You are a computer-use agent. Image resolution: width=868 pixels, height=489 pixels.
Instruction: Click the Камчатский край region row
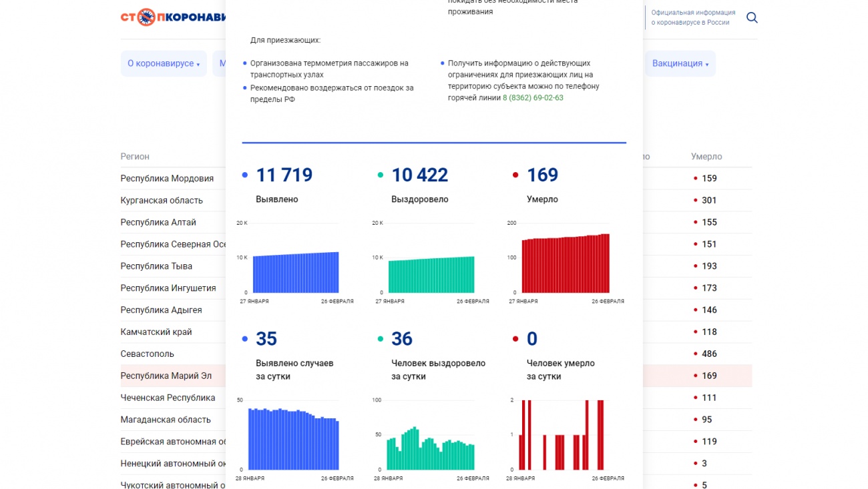coord(156,332)
